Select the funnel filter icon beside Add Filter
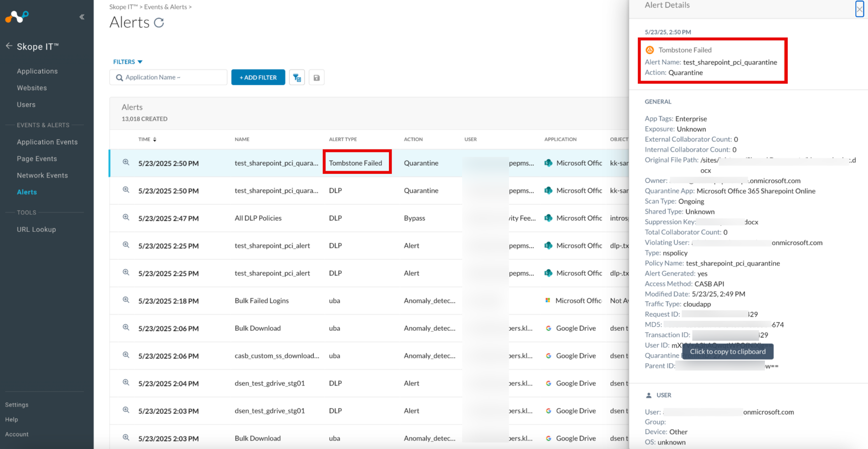 click(x=297, y=77)
